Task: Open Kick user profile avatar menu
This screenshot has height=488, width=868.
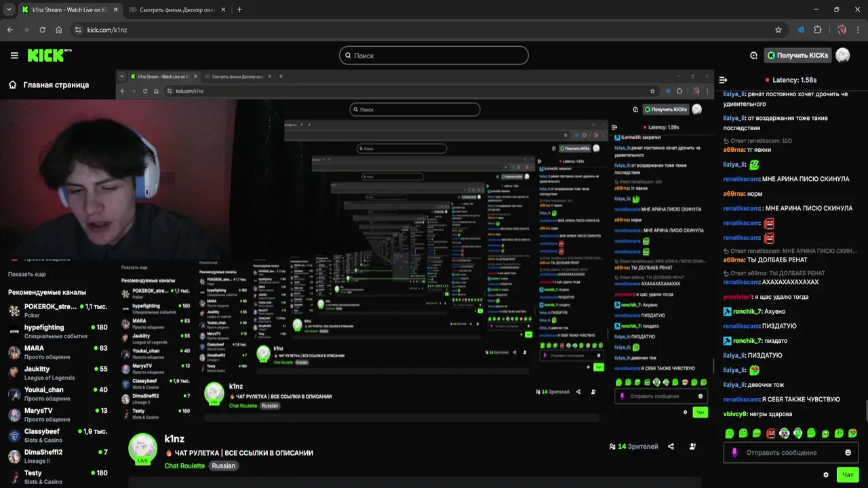Action: click(x=842, y=56)
